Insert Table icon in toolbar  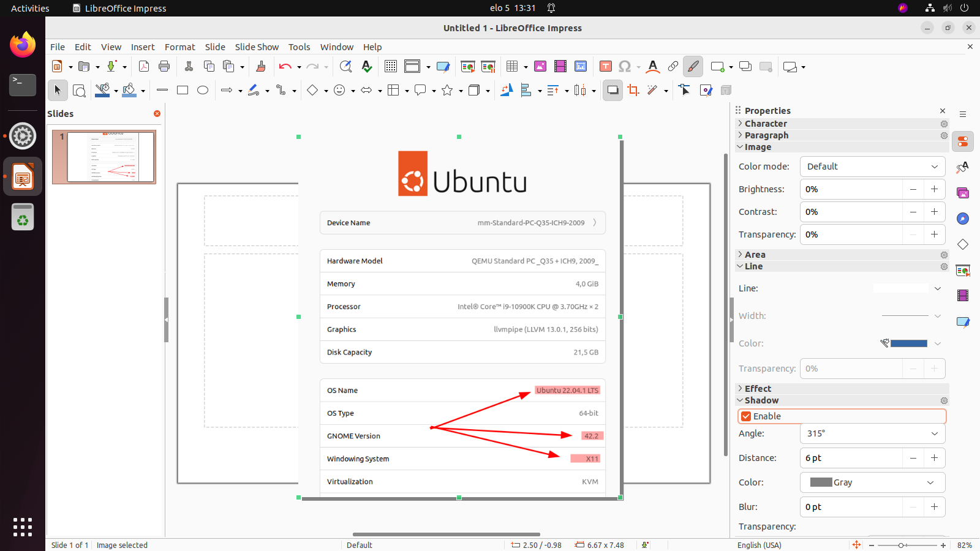(512, 67)
